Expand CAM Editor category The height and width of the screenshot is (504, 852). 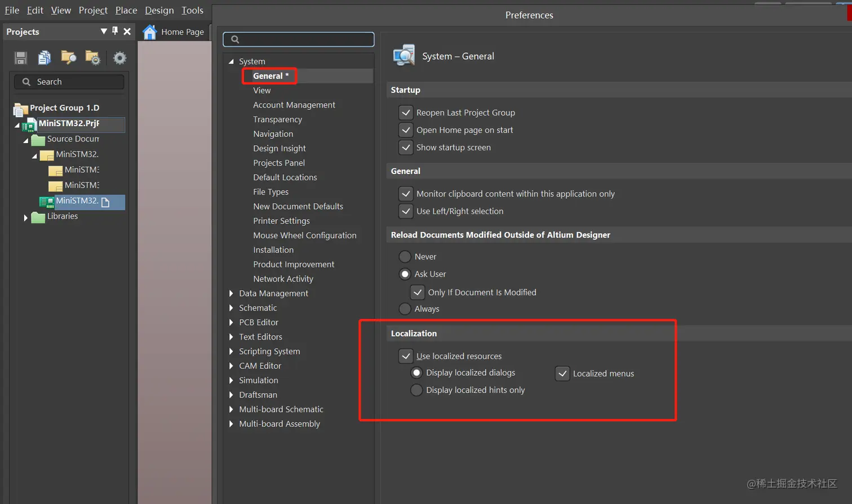pos(231,366)
